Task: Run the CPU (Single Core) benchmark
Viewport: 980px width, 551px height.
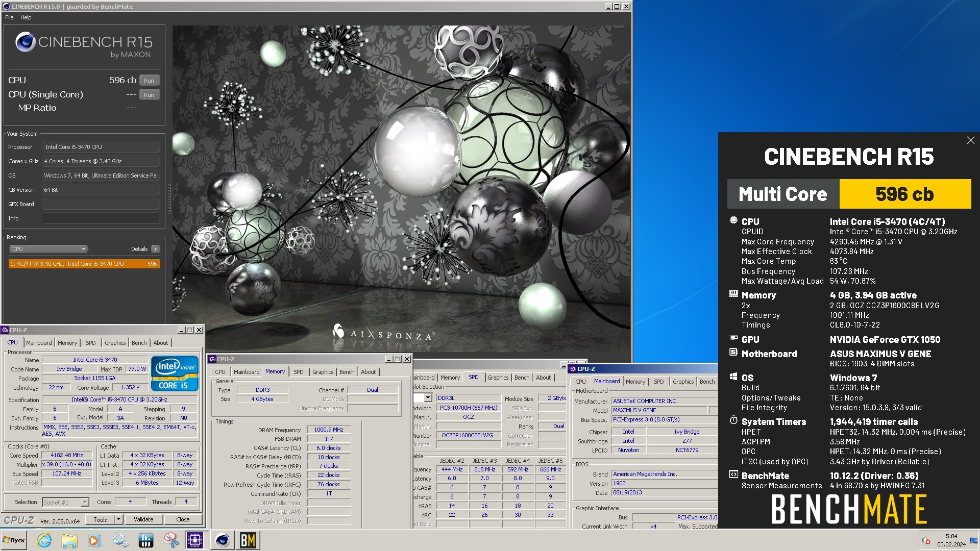Action: tap(149, 95)
